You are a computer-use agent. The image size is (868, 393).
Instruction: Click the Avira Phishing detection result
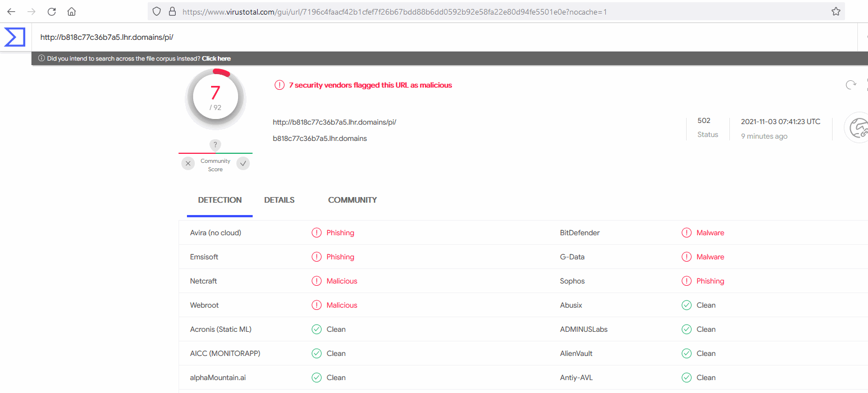(340, 232)
